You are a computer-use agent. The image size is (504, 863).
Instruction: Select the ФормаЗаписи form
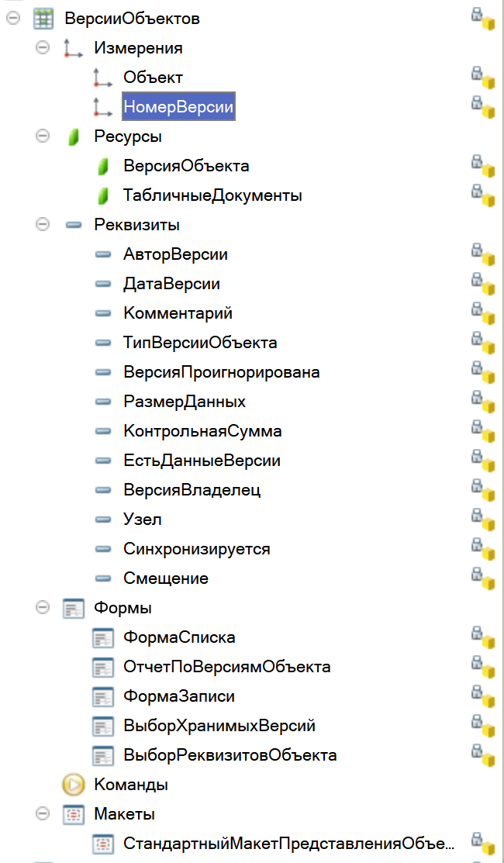click(179, 696)
